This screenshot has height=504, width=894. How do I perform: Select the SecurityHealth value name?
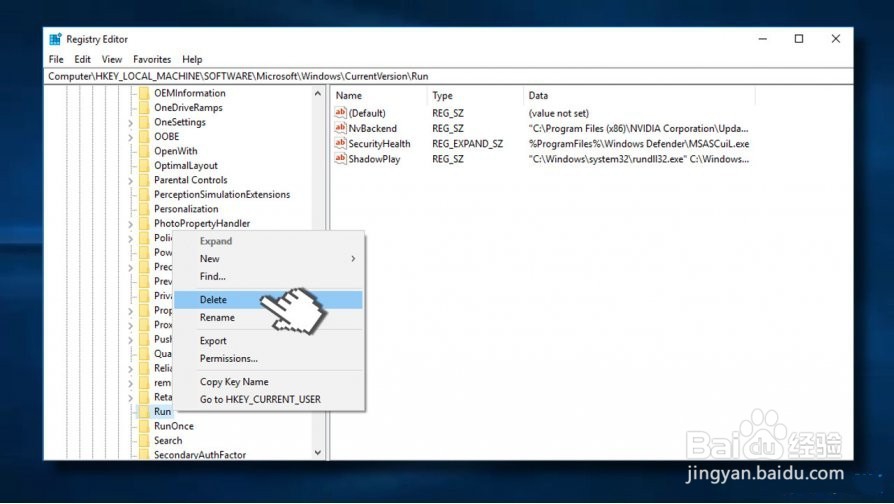tap(380, 144)
